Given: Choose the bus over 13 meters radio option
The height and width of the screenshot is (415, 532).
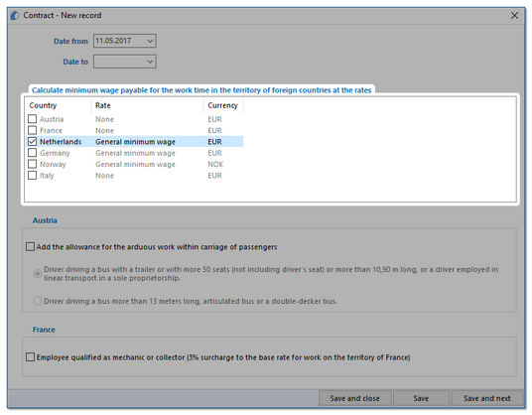Looking at the screenshot, I should [38, 301].
